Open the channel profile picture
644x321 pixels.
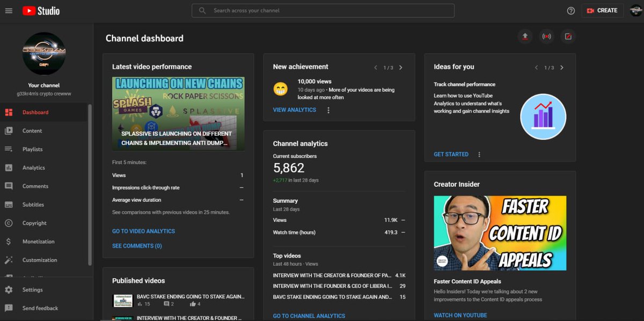pyautogui.click(x=44, y=54)
